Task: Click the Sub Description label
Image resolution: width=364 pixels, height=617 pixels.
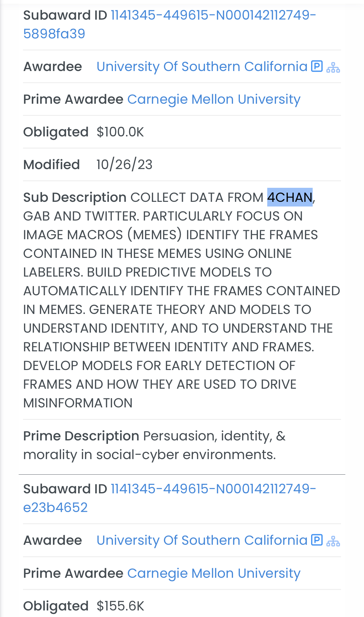Action: click(75, 197)
